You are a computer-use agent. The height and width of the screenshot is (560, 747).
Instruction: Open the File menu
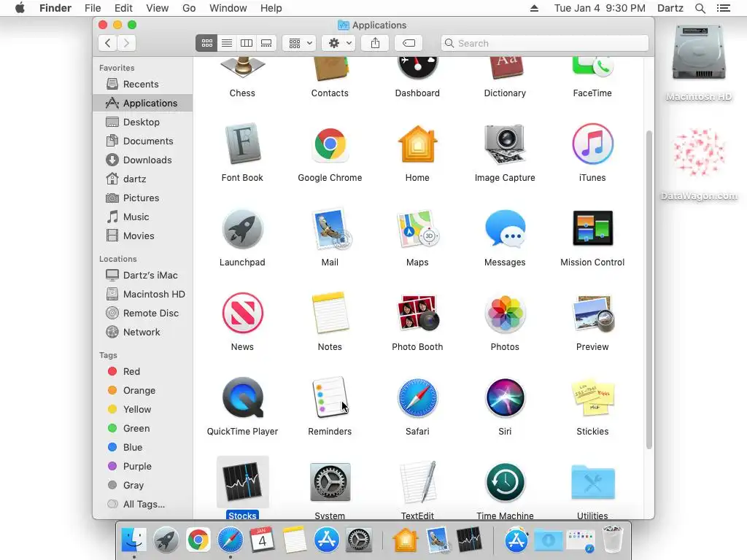pyautogui.click(x=93, y=8)
